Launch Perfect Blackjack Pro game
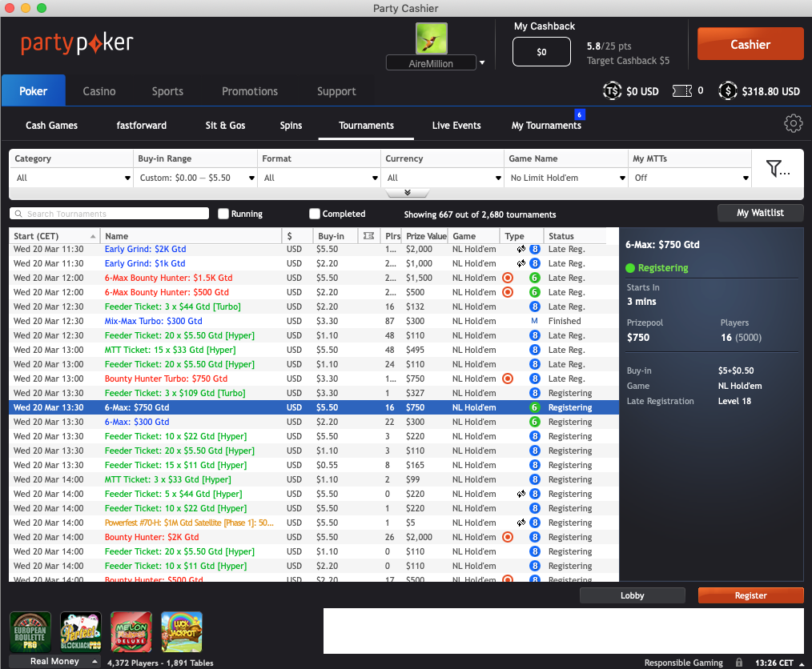Viewport: 812px width, 669px height. pyautogui.click(x=80, y=631)
